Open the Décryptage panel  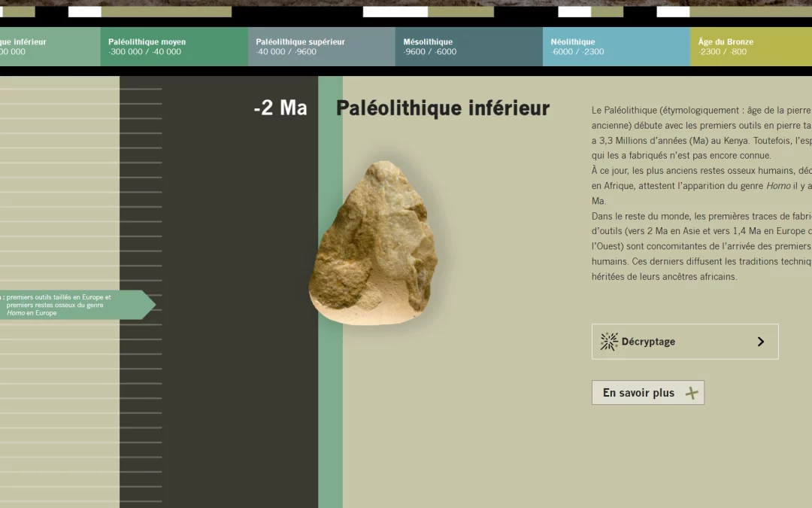coord(684,341)
